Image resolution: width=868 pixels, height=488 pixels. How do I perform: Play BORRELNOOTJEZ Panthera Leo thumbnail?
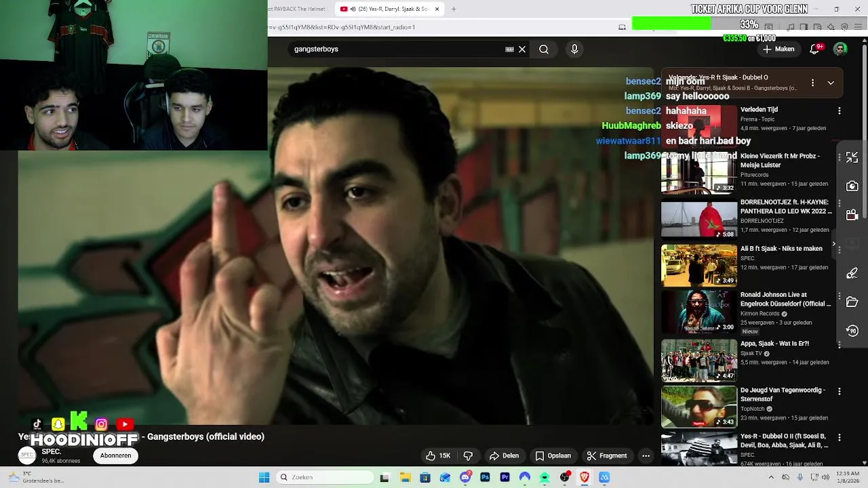[x=699, y=220]
